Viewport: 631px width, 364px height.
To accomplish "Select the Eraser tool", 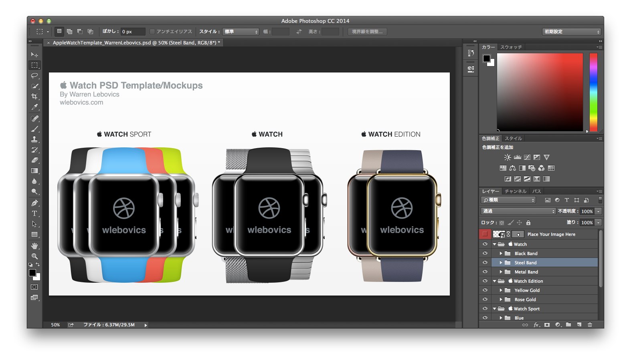I will coord(34,160).
